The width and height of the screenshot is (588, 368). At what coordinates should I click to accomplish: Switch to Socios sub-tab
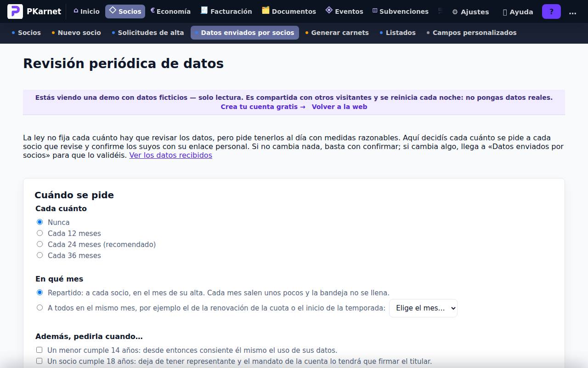click(26, 33)
